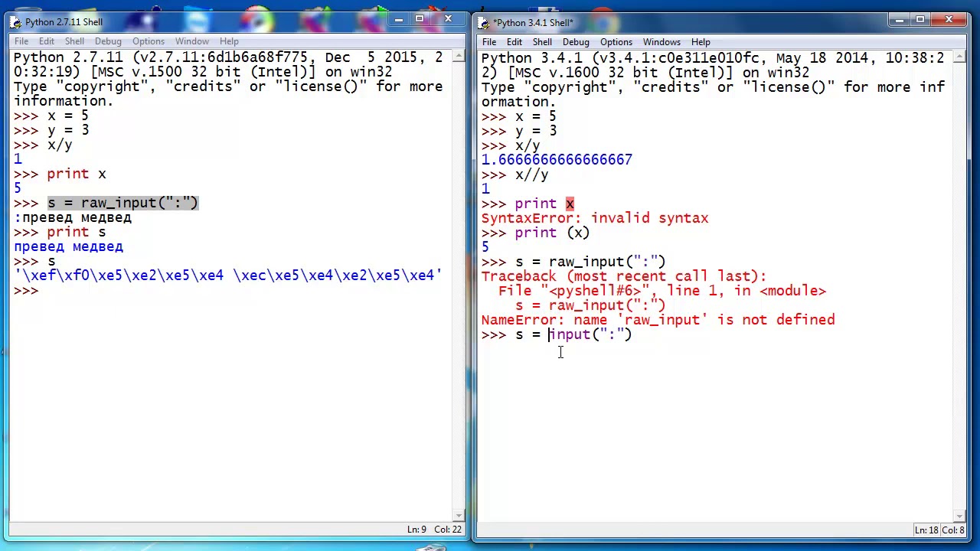Click SyntaxError: invalid syntax message

[x=595, y=218]
